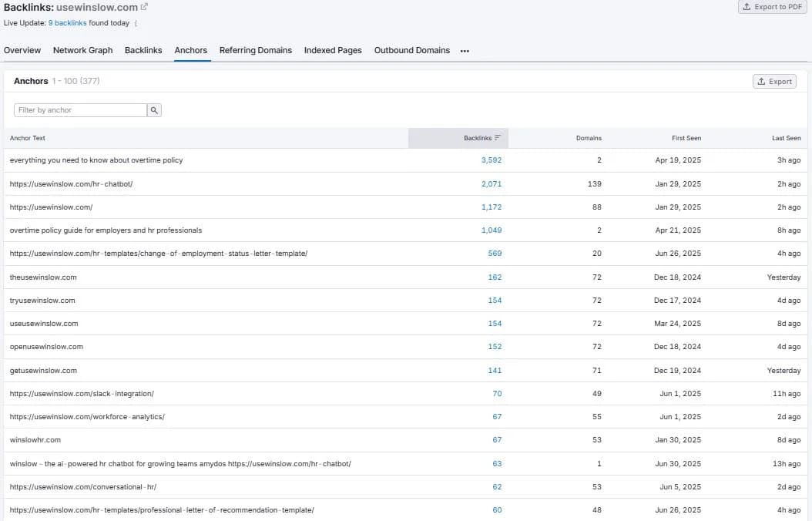Open the 63 backlinks count link
This screenshot has width=812, height=521.
[x=497, y=463]
